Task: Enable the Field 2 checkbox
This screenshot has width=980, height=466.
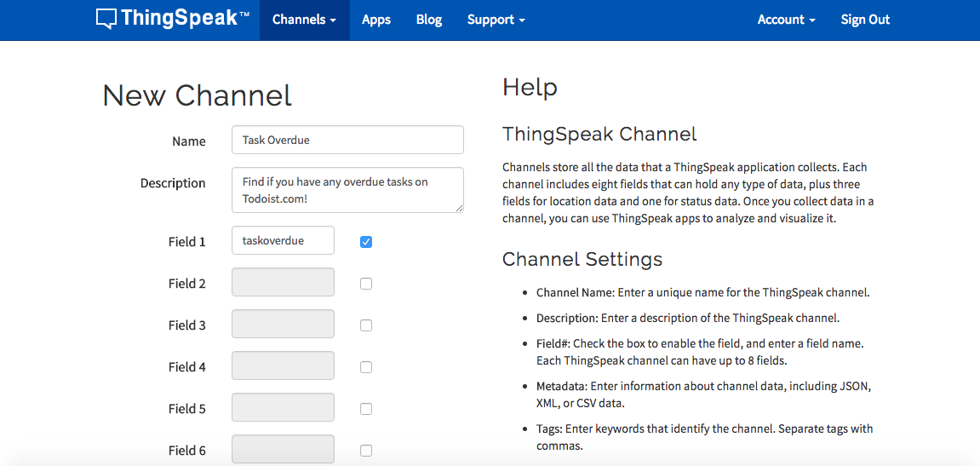Action: click(x=366, y=284)
